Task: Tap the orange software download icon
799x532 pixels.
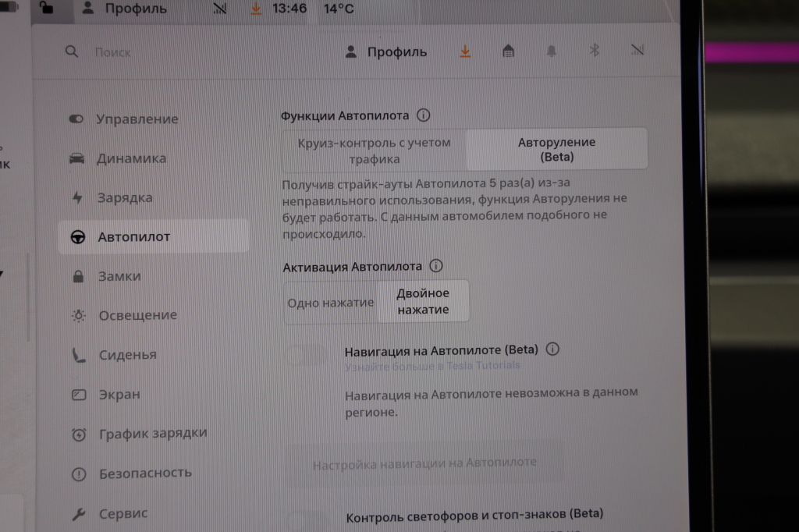Action: point(465,51)
